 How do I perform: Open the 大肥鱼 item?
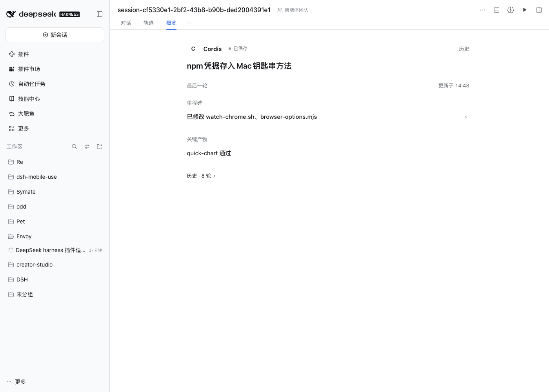coord(55,114)
